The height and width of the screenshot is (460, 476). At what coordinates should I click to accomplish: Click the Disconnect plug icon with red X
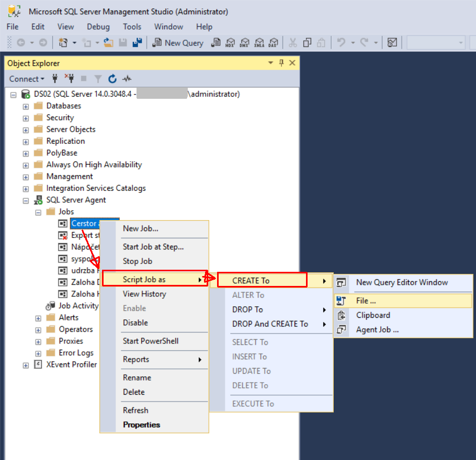pos(70,78)
